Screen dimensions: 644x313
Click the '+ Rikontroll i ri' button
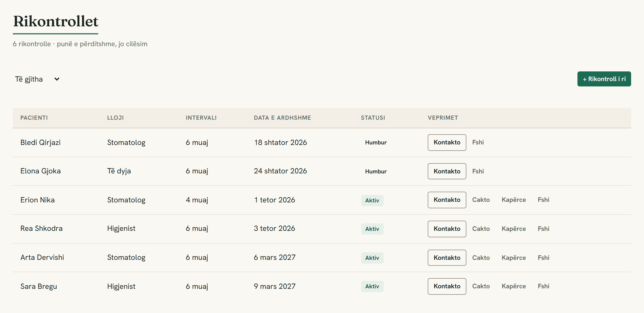604,79
